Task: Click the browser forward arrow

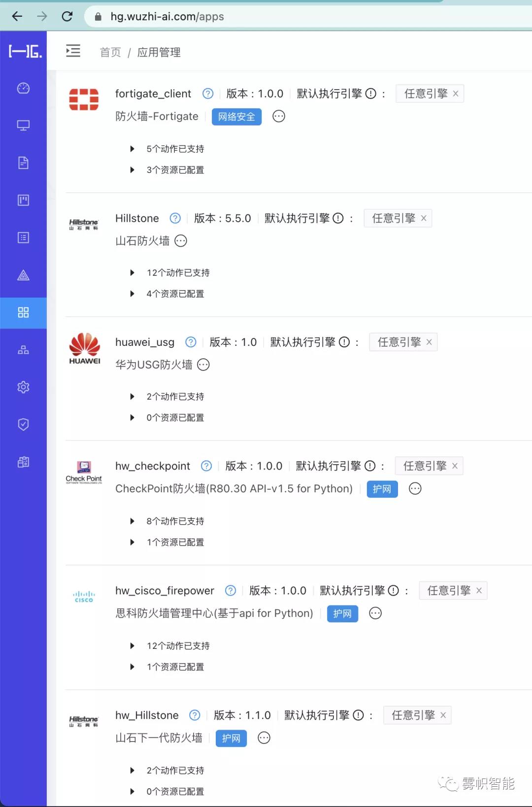Action: tap(42, 16)
